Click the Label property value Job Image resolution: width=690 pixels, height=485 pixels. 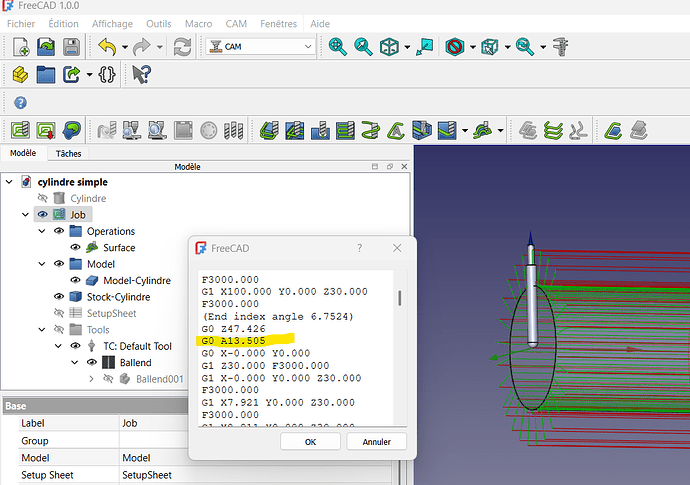tap(129, 423)
